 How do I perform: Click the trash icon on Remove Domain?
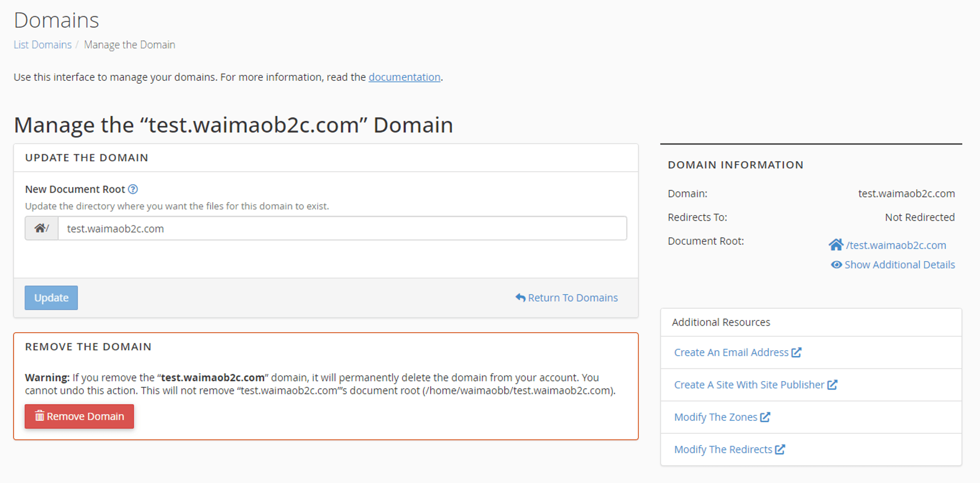pyautogui.click(x=40, y=416)
